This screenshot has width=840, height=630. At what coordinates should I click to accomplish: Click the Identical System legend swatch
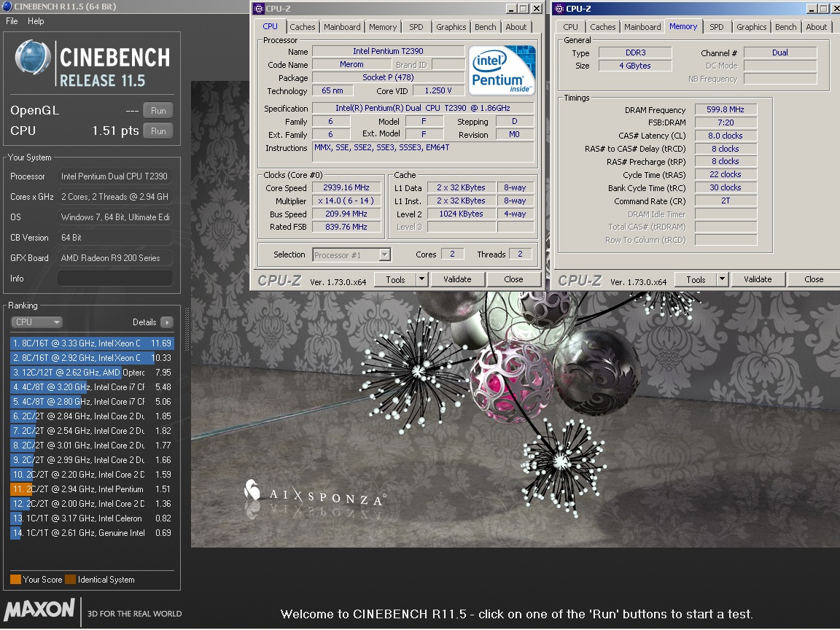[x=70, y=579]
